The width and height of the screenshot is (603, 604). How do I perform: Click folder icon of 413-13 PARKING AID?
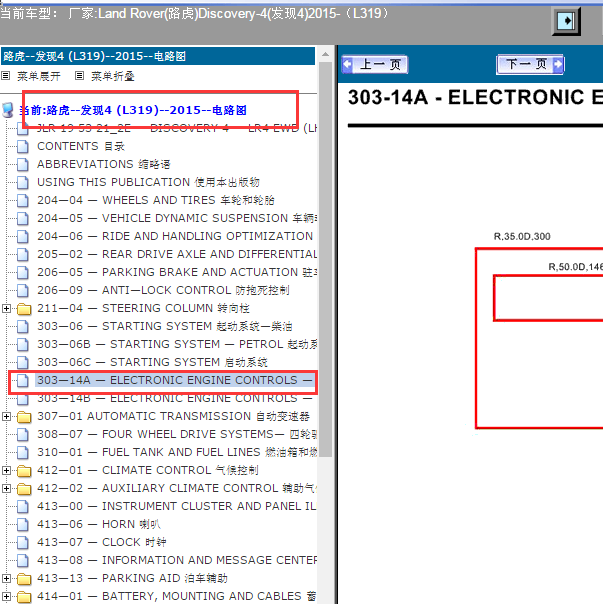tap(24, 579)
